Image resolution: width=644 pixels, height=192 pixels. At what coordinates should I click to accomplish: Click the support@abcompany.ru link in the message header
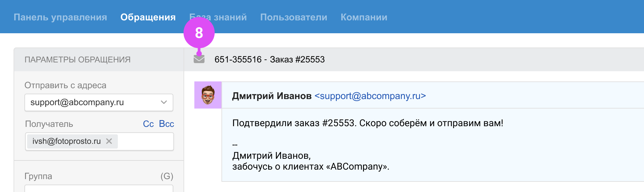click(x=370, y=96)
